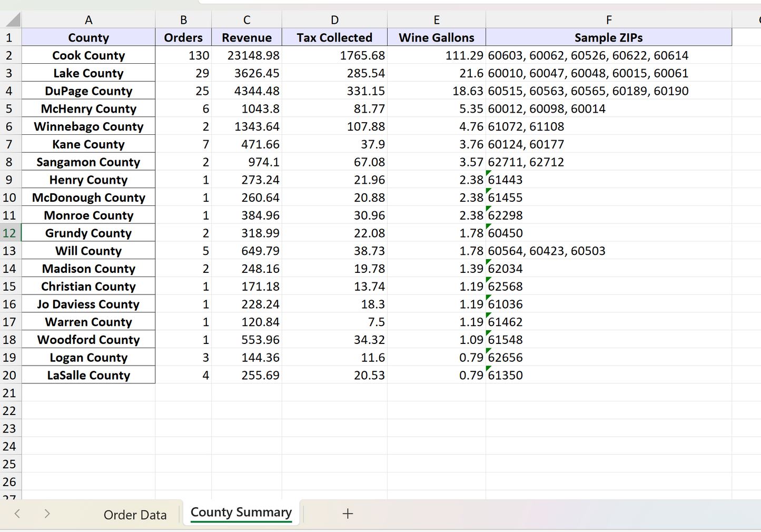Image resolution: width=761 pixels, height=532 pixels.
Task: Click tax collected cell 34.32
Action: (334, 340)
